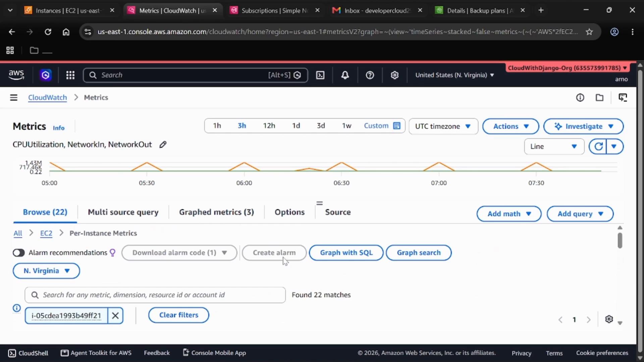The width and height of the screenshot is (644, 362).
Task: Open the help question mark menu
Action: 370,75
